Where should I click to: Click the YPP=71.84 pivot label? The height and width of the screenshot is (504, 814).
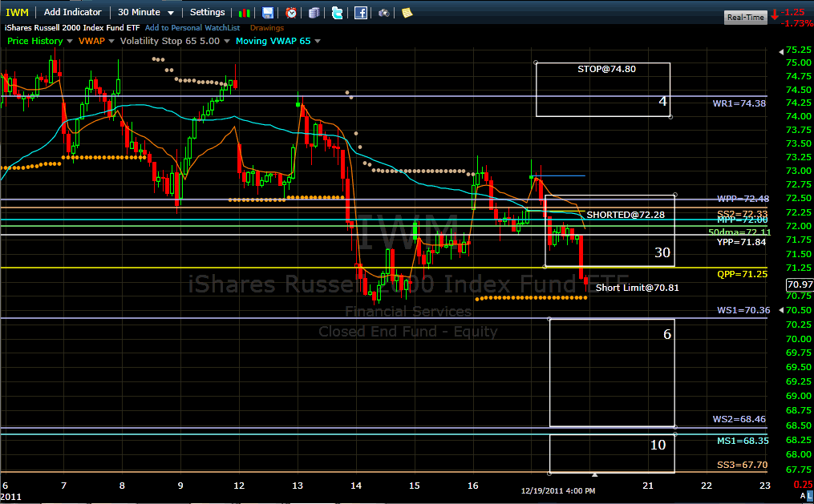click(x=741, y=242)
